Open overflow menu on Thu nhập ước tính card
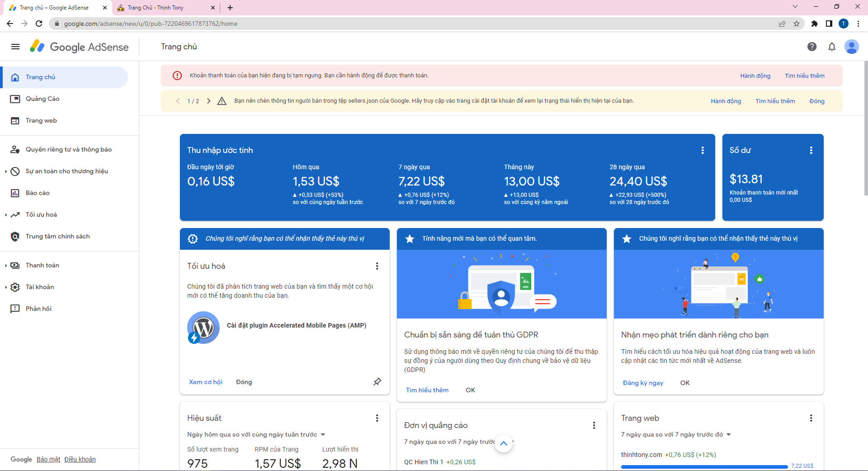This screenshot has width=868, height=471. point(703,150)
